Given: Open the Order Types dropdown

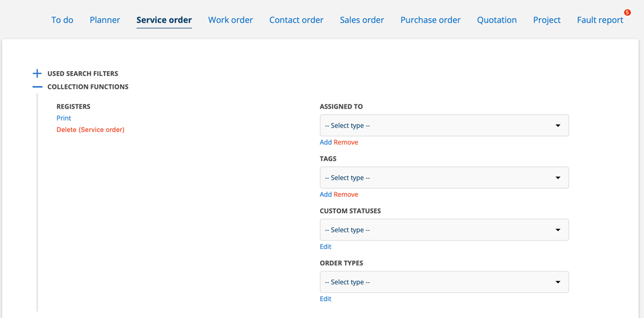Looking at the screenshot, I should point(444,282).
